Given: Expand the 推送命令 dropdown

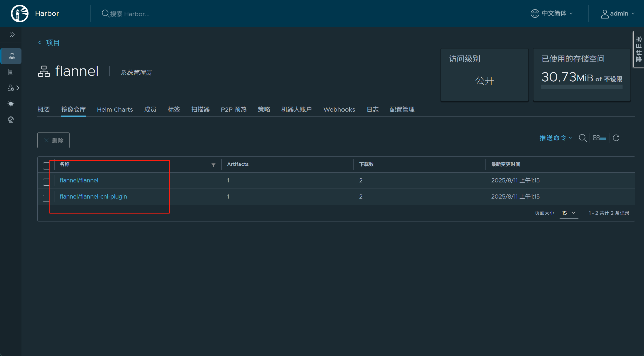Looking at the screenshot, I should coord(555,138).
